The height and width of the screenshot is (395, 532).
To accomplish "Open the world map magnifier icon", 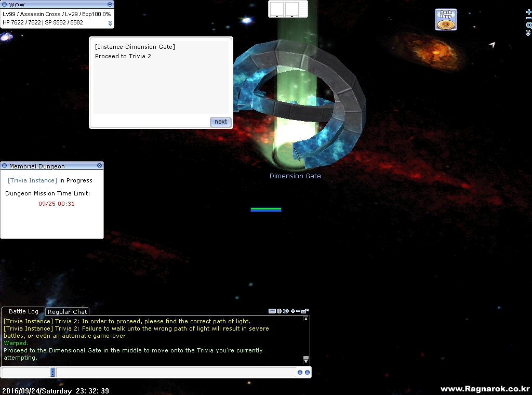I will tap(529, 25).
